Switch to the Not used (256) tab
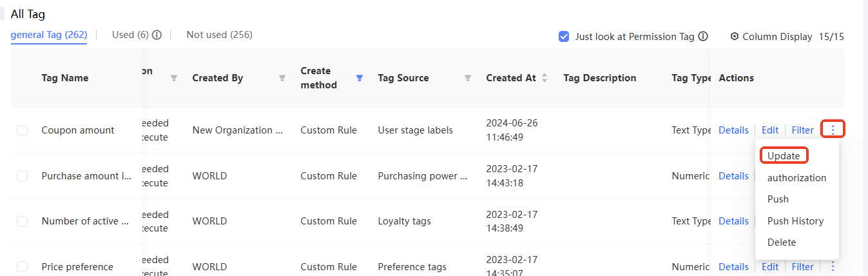This screenshot has height=276, width=868. (219, 35)
